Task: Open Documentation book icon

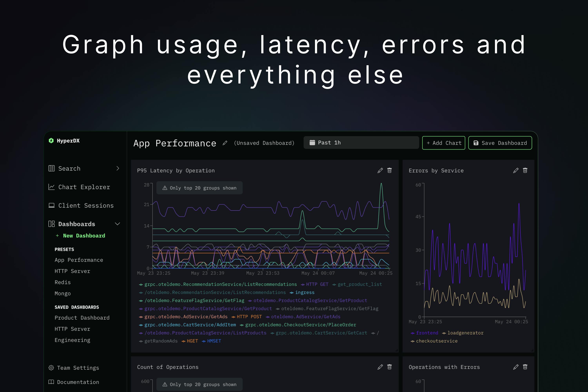Action: pyautogui.click(x=51, y=382)
